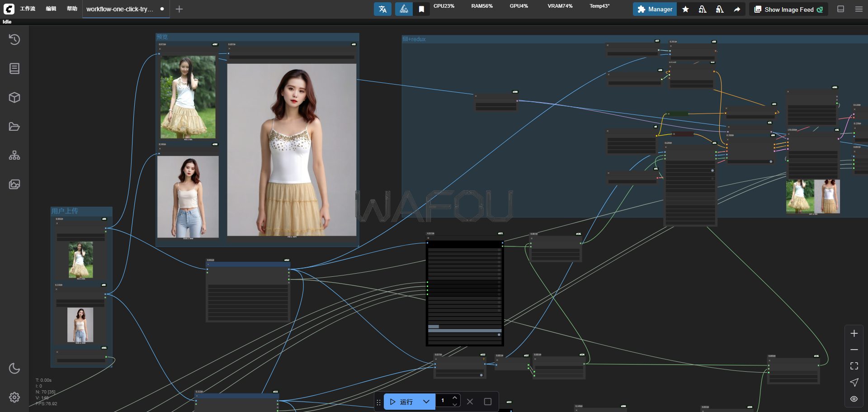The height and width of the screenshot is (412, 868).
Task: Toggle link visibility with the eye icon
Action: pyautogui.click(x=854, y=398)
